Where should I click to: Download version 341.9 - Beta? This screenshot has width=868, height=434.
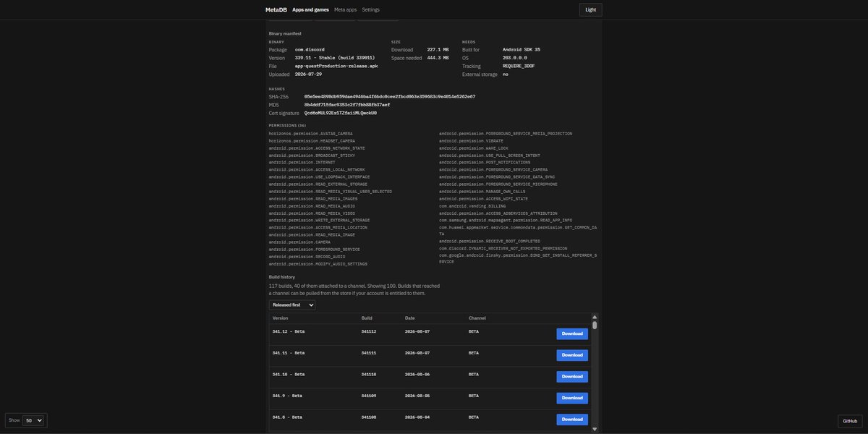[x=572, y=398]
